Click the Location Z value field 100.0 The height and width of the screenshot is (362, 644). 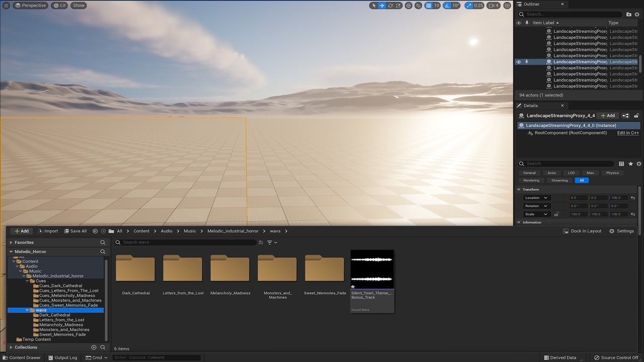click(618, 198)
